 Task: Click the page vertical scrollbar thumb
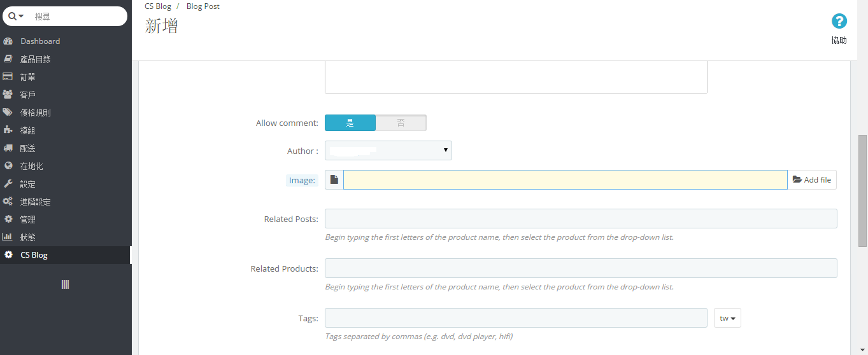(x=863, y=190)
